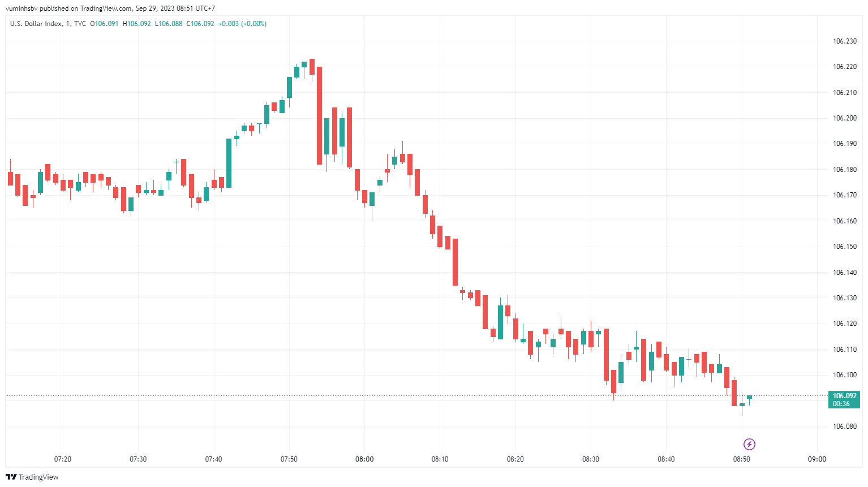Viewport: 868px width, 487px height.
Task: Select the low value L106.088
Action: pyautogui.click(x=169, y=24)
